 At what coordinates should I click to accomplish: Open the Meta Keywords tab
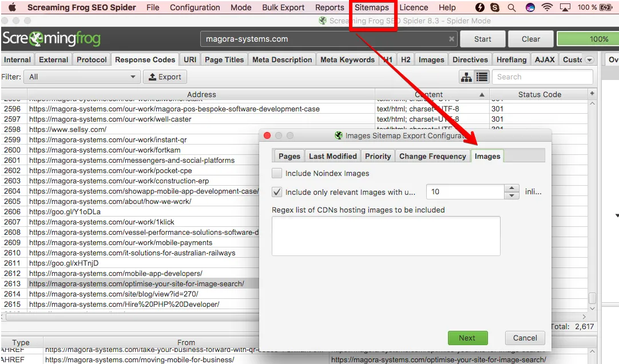(x=347, y=59)
